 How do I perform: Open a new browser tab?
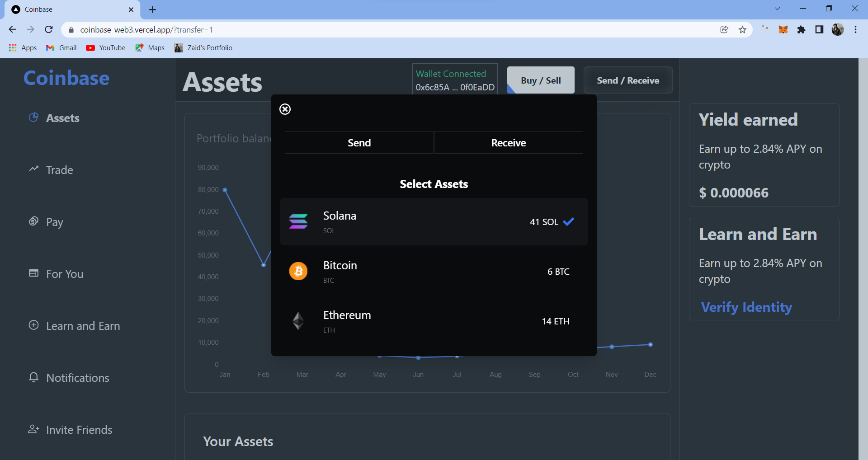click(x=153, y=9)
